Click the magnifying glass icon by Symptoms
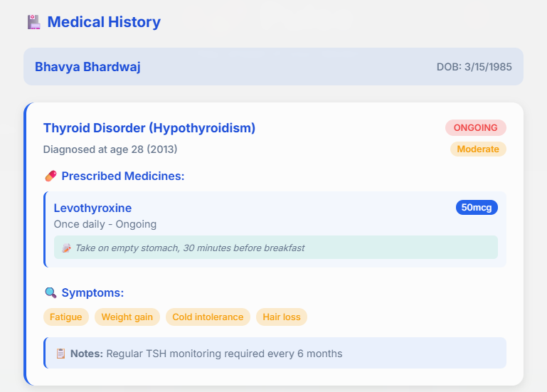 (51, 292)
